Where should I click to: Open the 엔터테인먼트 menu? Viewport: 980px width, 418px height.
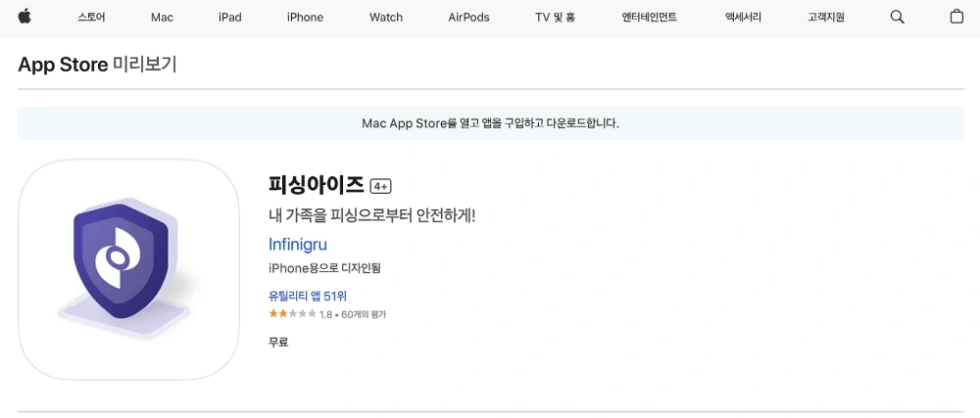click(x=650, y=18)
